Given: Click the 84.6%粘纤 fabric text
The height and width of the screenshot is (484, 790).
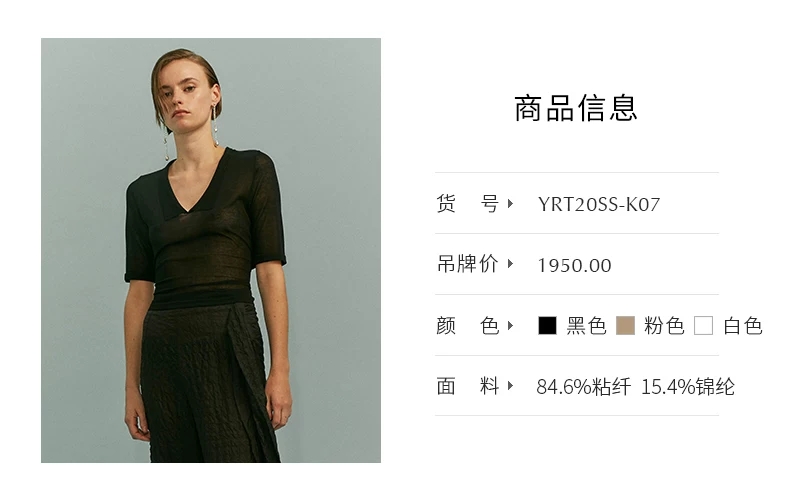Looking at the screenshot, I should 583,387.
